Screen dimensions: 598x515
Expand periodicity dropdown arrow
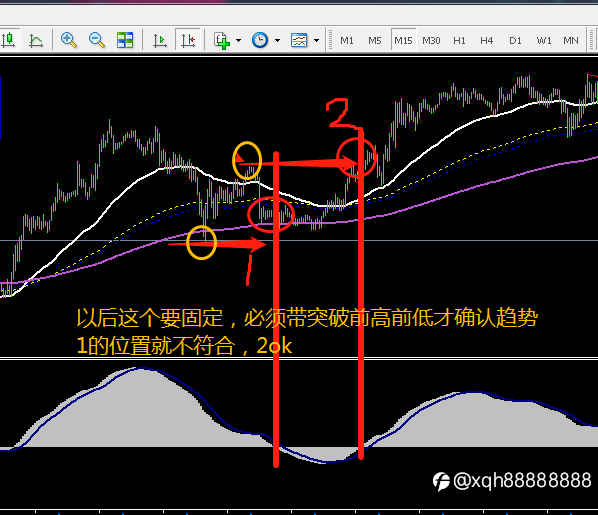pos(277,40)
